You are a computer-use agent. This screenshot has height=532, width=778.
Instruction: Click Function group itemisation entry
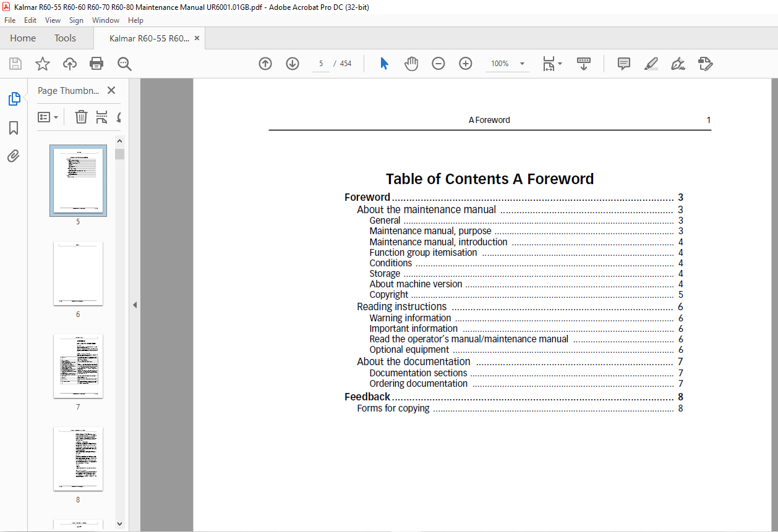pos(526,252)
